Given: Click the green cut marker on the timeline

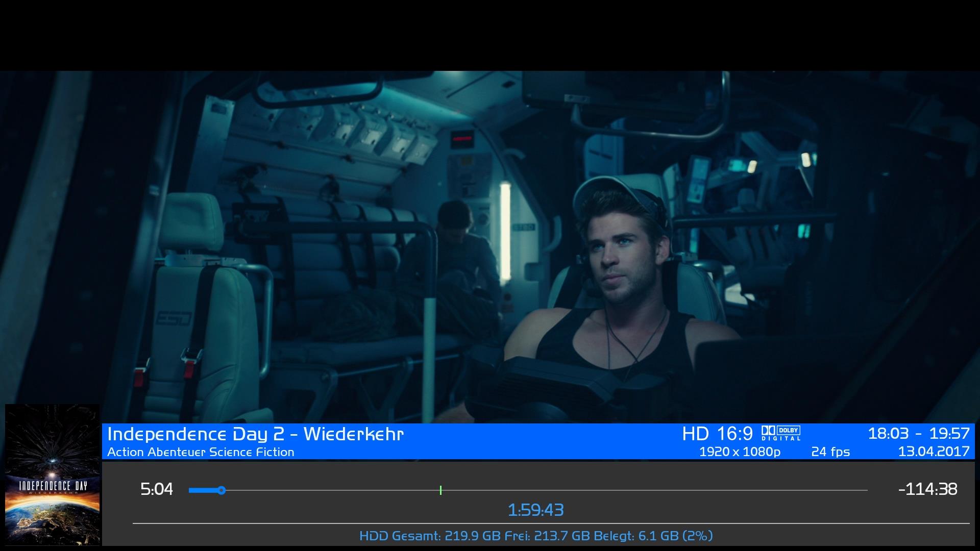Looking at the screenshot, I should pyautogui.click(x=440, y=490).
